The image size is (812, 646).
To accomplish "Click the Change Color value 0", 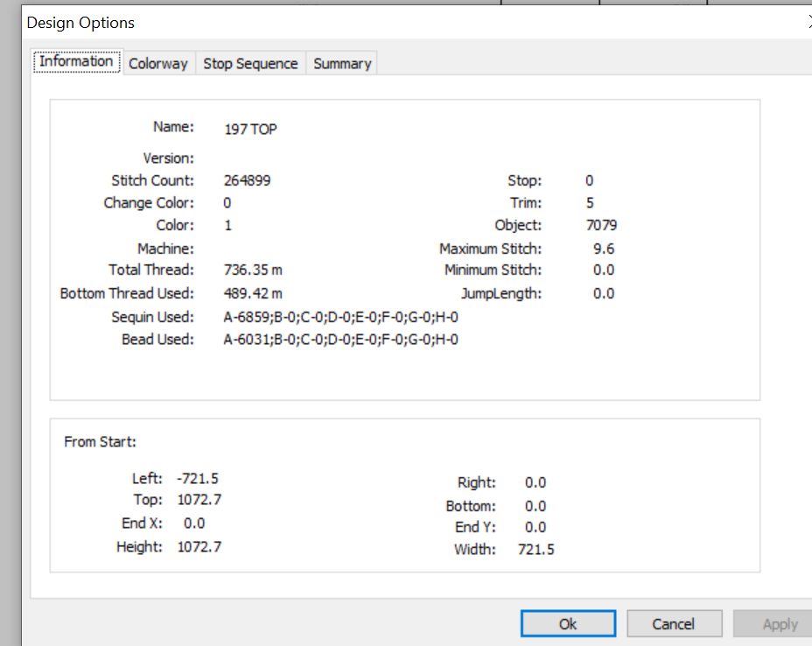I will coord(227,203).
